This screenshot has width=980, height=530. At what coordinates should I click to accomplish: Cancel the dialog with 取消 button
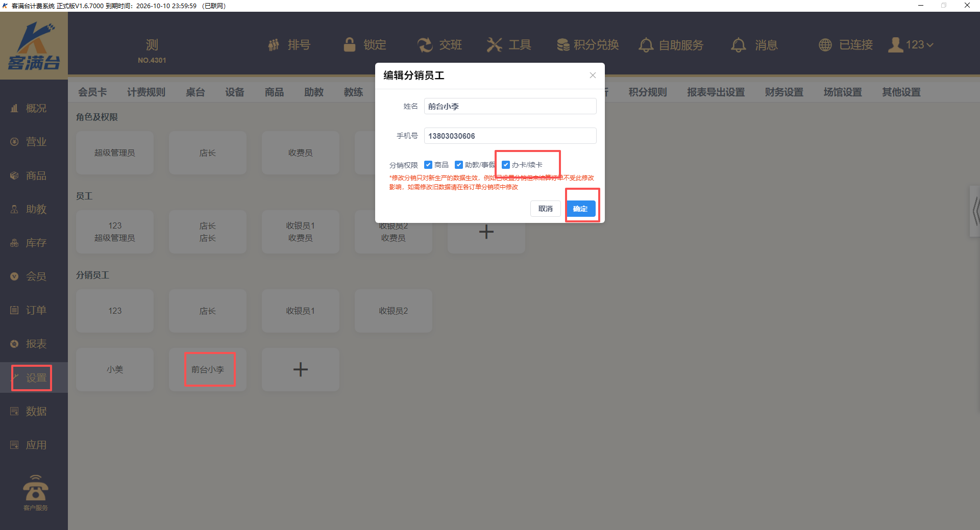coord(545,209)
